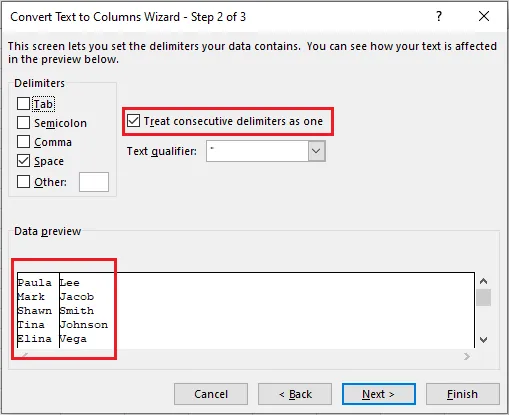Viewport: 509px width, 415px height.
Task: Enable the Tab delimiter checkbox
Action: point(23,104)
